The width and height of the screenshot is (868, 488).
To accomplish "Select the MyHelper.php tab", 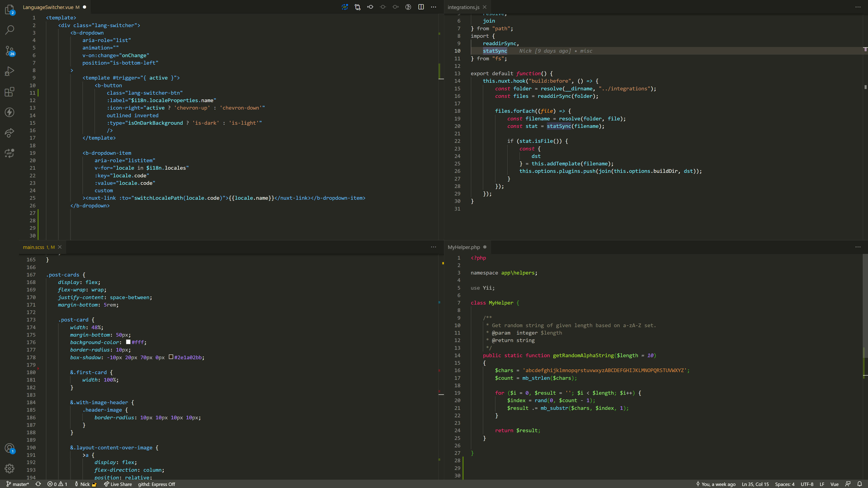I will (464, 247).
